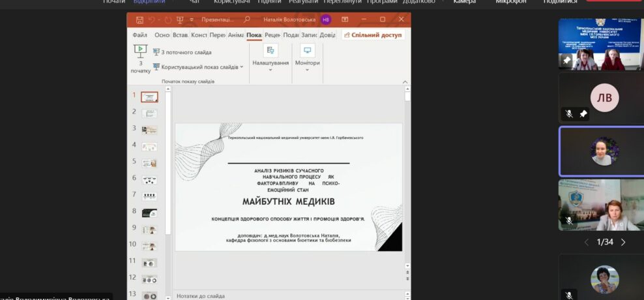Click the Налаштування setup icon
This screenshot has height=300, width=644.
pos(271,50)
